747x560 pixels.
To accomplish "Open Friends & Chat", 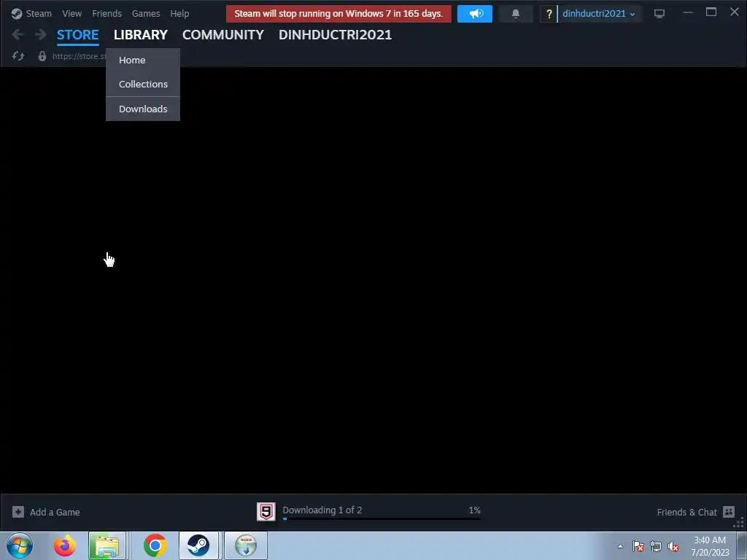I will [686, 513].
